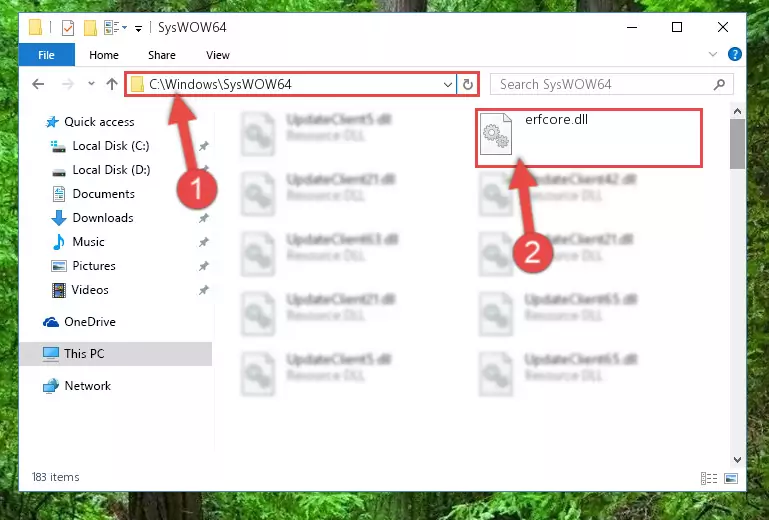
Task: Click the vertical scrollbar thumb
Action: pyautogui.click(x=737, y=144)
